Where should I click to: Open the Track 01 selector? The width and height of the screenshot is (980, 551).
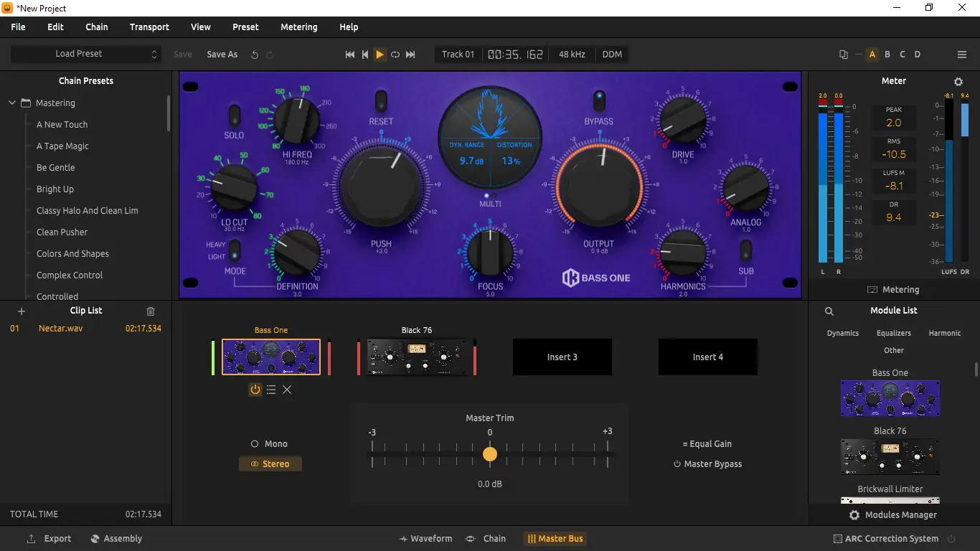(x=458, y=55)
